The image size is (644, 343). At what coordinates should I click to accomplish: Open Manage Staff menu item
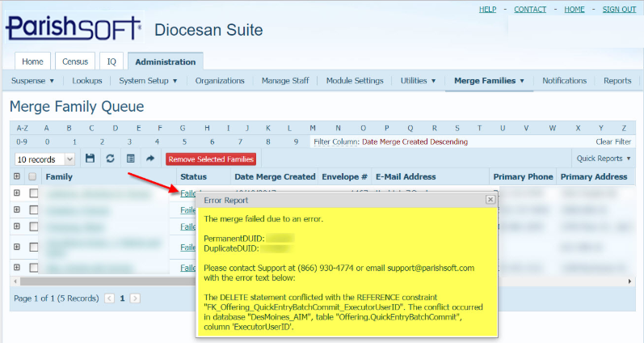pyautogui.click(x=285, y=81)
